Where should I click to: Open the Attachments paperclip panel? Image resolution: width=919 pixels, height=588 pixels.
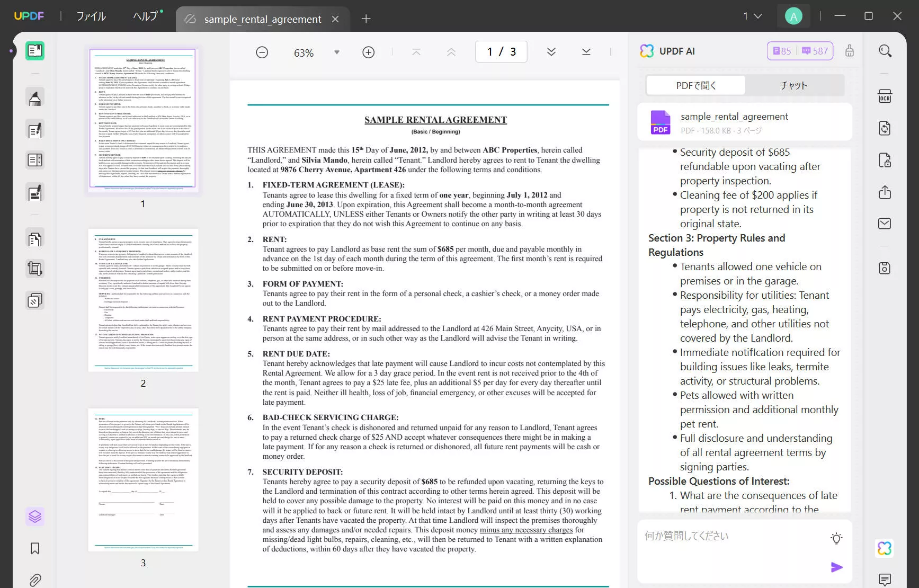[x=35, y=580]
